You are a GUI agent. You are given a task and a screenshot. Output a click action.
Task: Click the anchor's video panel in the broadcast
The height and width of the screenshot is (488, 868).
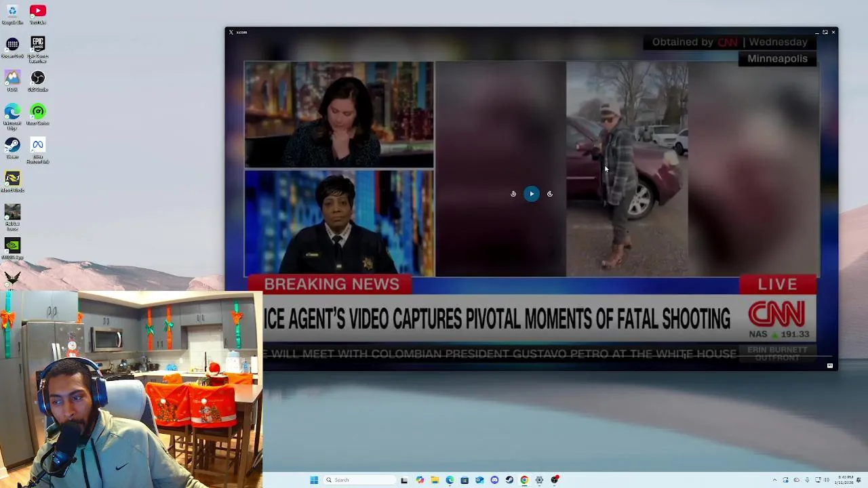339,114
